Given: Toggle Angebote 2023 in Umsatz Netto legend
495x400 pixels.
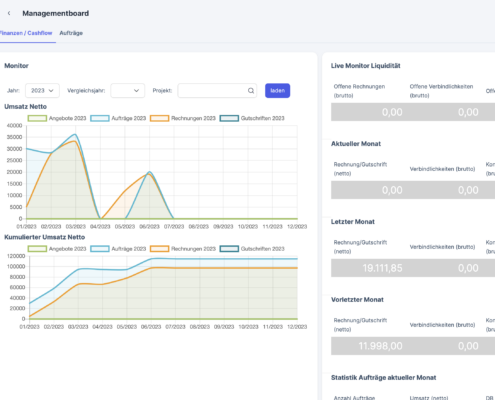Looking at the screenshot, I should 57,118.
